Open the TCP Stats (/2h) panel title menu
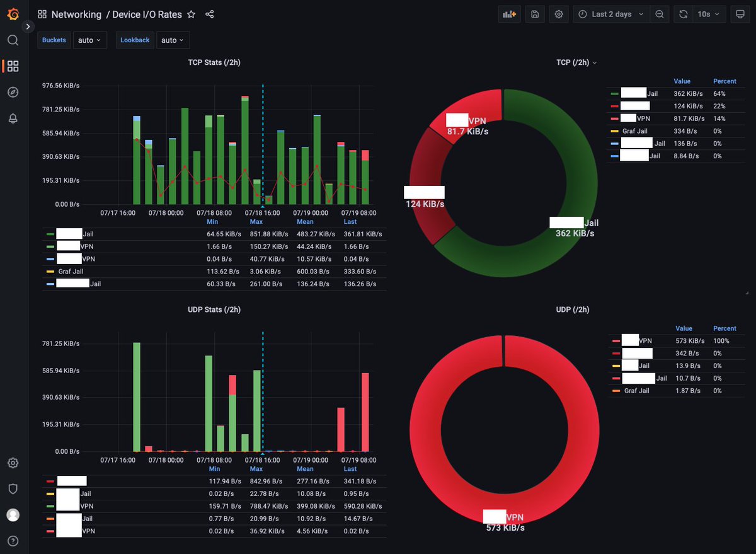The image size is (756, 554). 214,62
